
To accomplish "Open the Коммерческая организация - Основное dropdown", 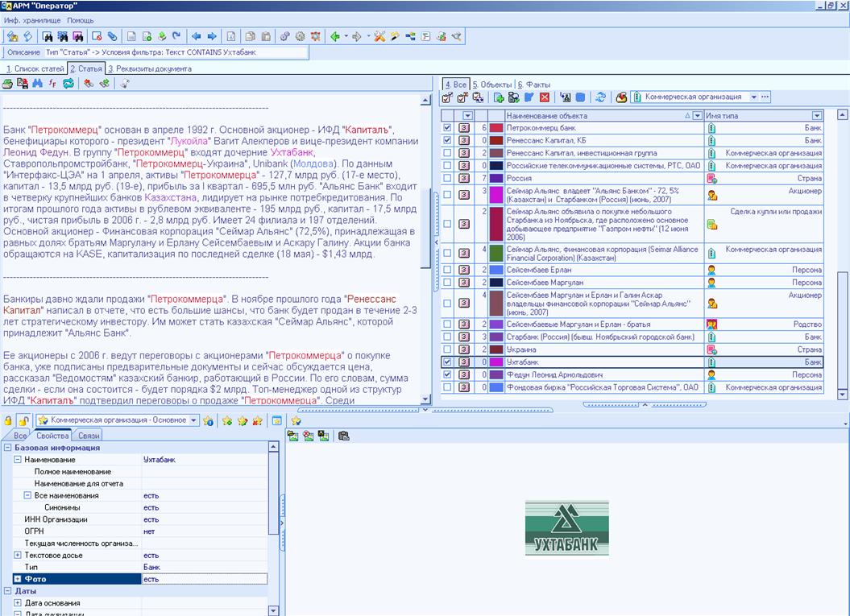I will click(x=193, y=420).
